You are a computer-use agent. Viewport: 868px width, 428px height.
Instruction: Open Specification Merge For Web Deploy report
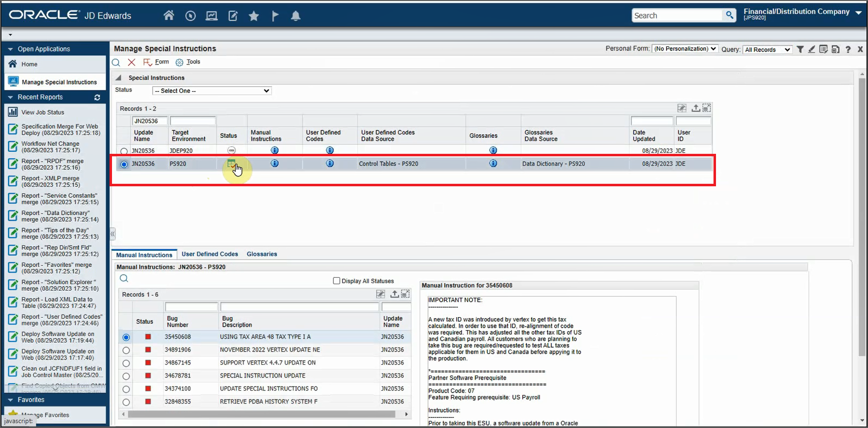[60, 130]
